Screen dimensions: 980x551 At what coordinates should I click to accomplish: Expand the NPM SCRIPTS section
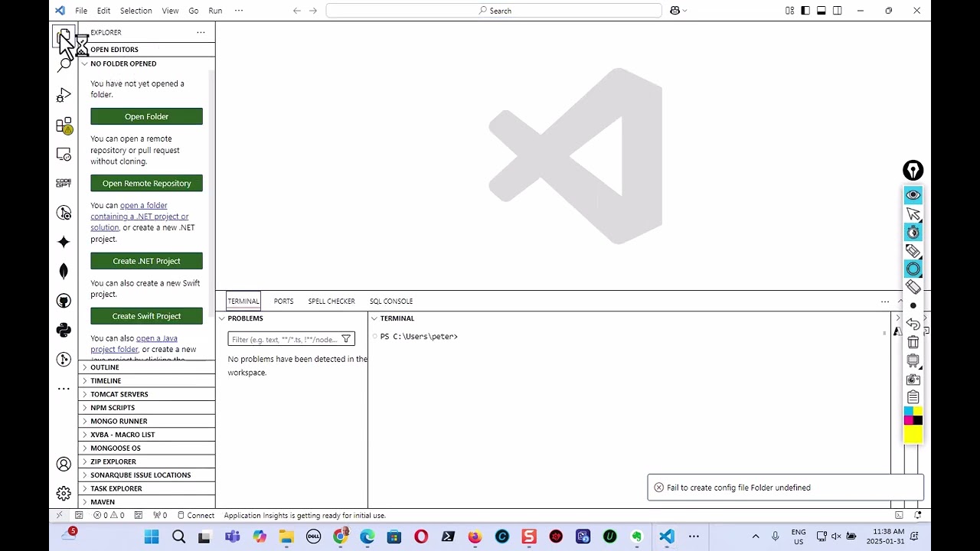click(x=146, y=408)
